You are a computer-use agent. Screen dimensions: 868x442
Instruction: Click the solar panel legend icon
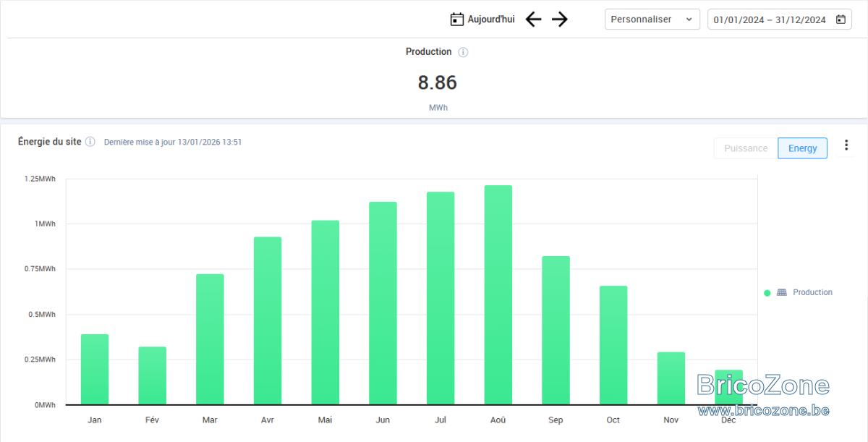(781, 293)
